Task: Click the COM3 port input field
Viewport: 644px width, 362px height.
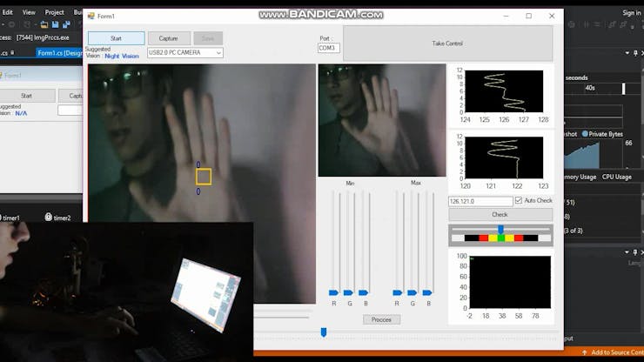Action: tap(329, 48)
